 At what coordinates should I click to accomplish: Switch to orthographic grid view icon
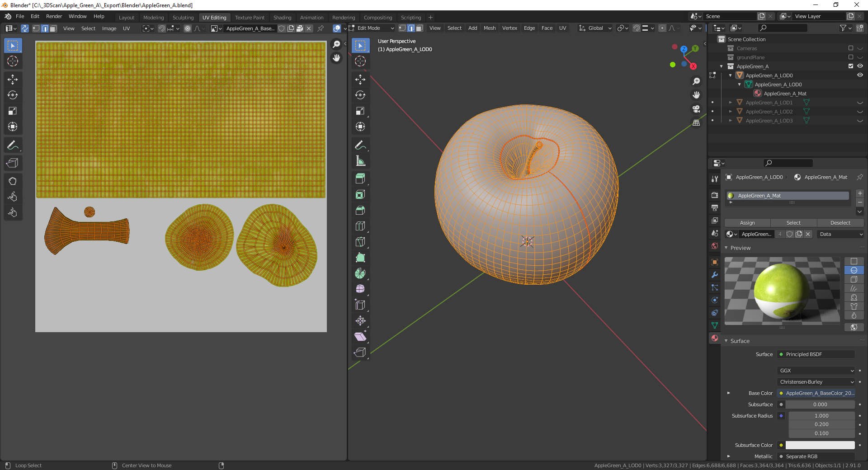(696, 123)
